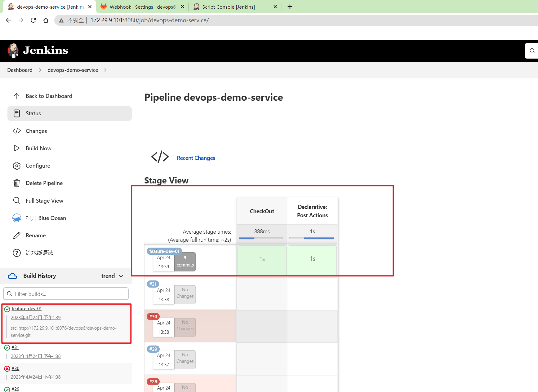Open the build trend link
This screenshot has width=538, height=392.
point(108,276)
